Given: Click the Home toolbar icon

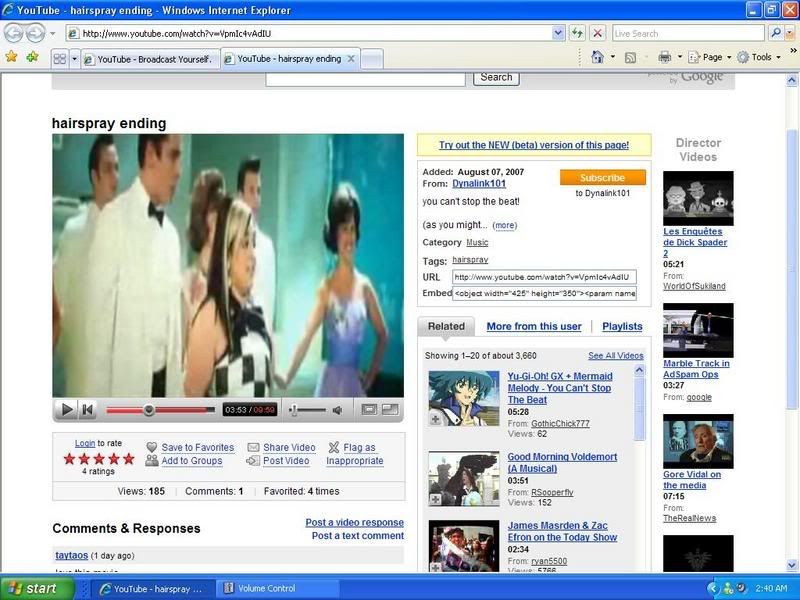Looking at the screenshot, I should (597, 57).
